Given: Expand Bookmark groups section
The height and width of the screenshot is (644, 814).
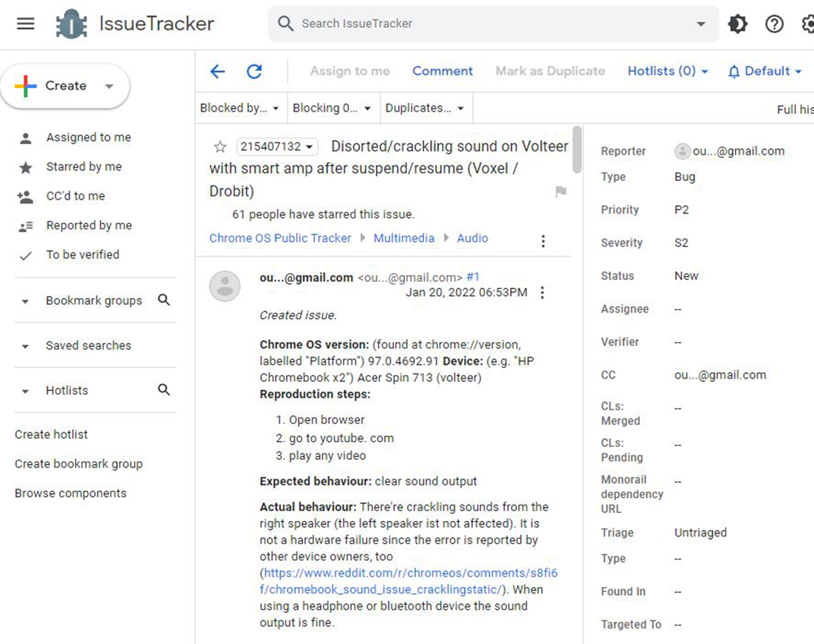Looking at the screenshot, I should click(25, 301).
